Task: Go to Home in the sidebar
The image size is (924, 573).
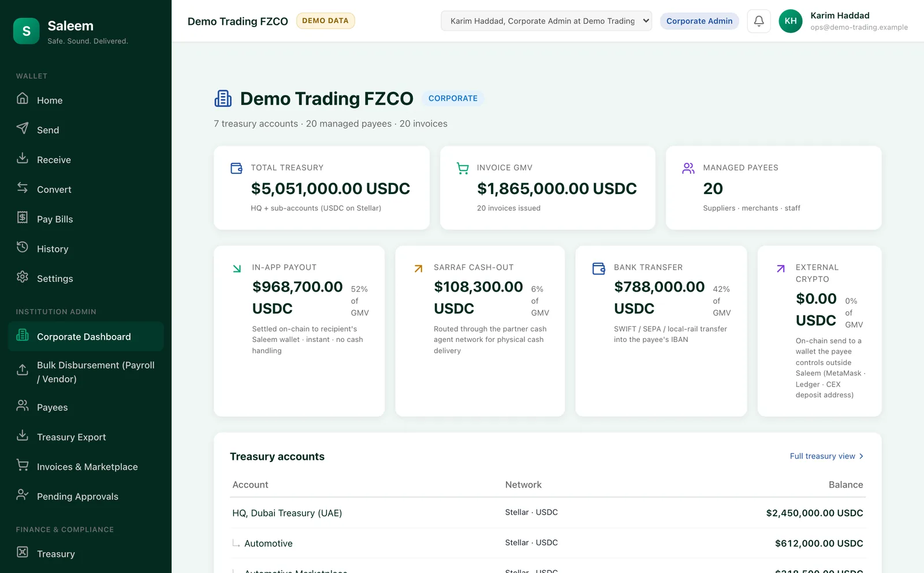Action: pyautogui.click(x=86, y=100)
